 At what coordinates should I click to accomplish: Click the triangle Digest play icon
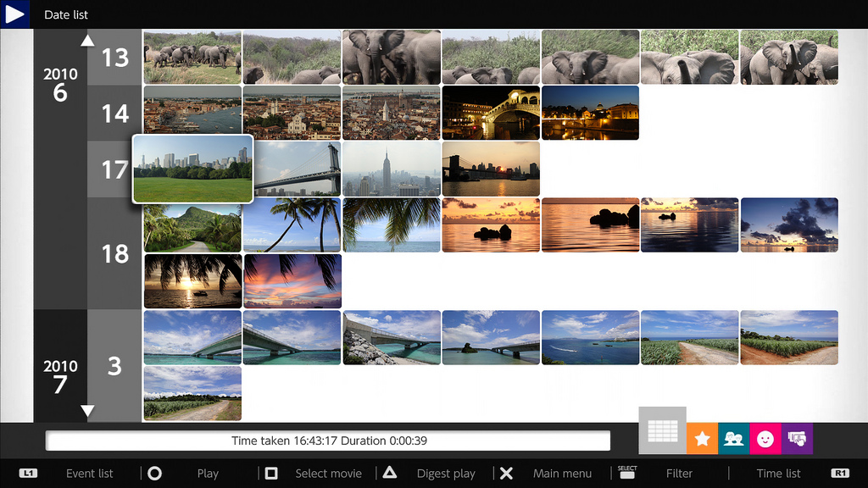click(390, 473)
